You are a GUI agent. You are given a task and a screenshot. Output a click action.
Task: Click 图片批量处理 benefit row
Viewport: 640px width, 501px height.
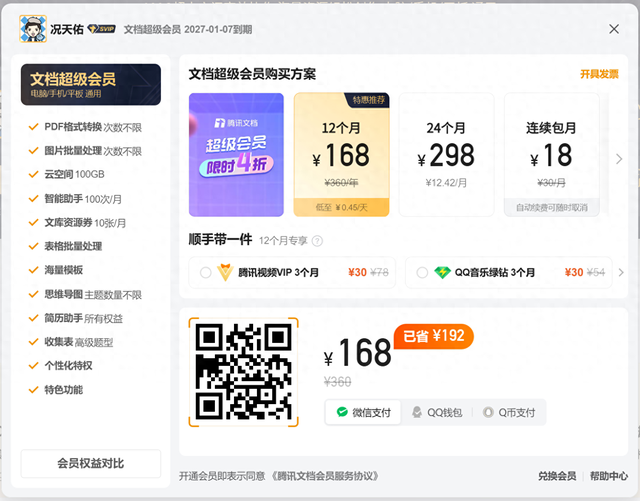85,151
